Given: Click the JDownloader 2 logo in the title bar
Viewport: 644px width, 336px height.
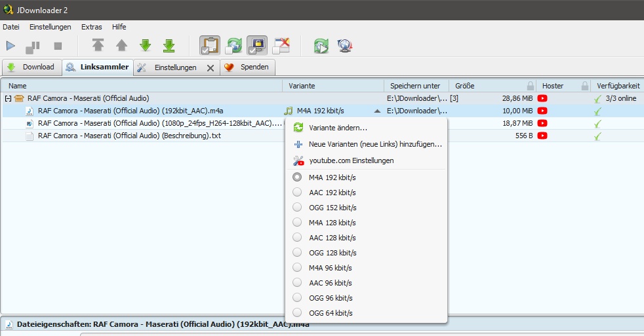Looking at the screenshot, I should point(9,9).
